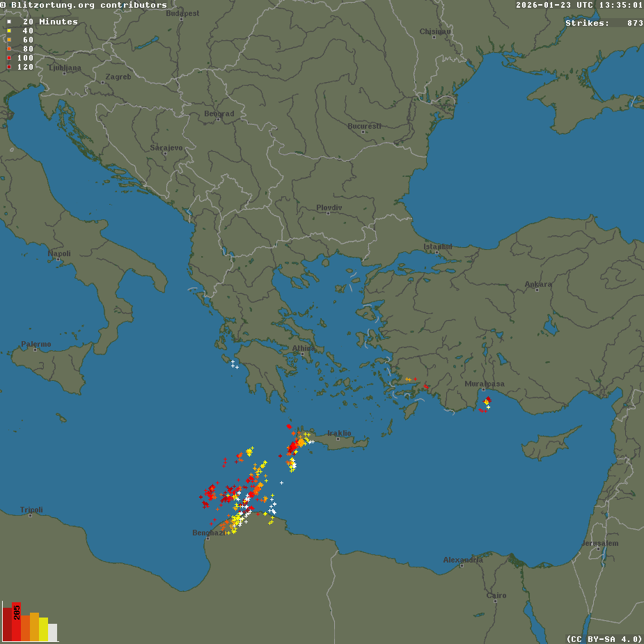Screen dimensions: 644x644
Task: Click the yellow bar in the histogram
Action: click(x=43, y=629)
